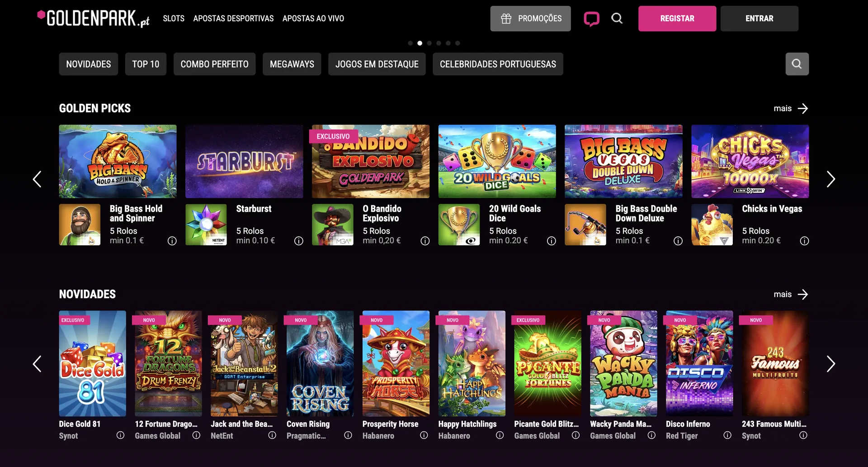Open the Slots menu item
This screenshot has width=868, height=467.
pos(174,19)
